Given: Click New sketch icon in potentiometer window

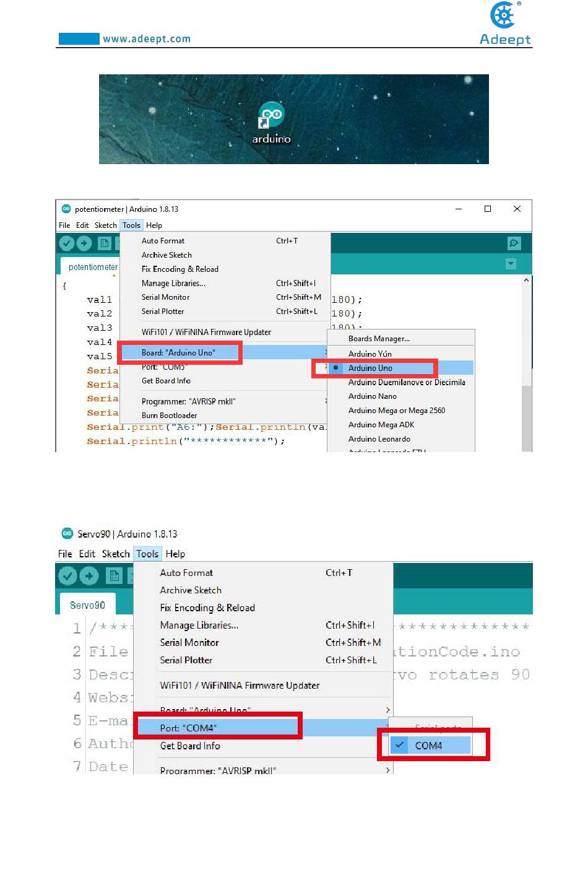Looking at the screenshot, I should tap(104, 244).
